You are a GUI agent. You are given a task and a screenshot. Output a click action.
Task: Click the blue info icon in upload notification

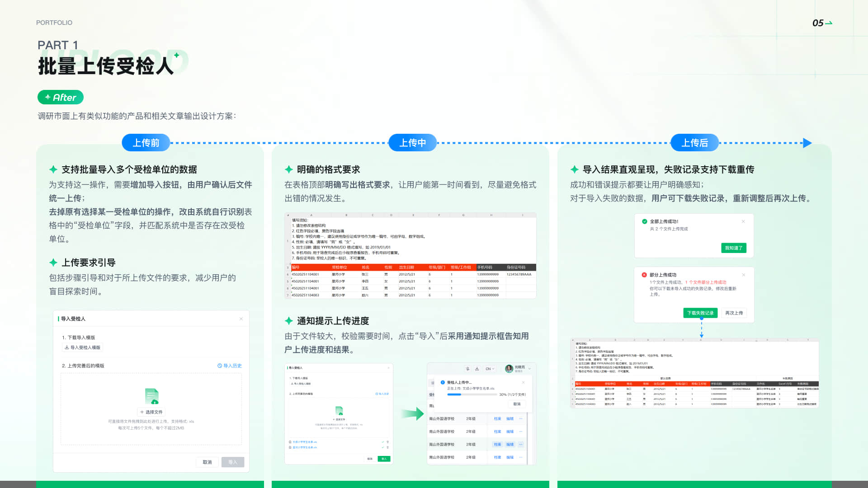pyautogui.click(x=443, y=382)
